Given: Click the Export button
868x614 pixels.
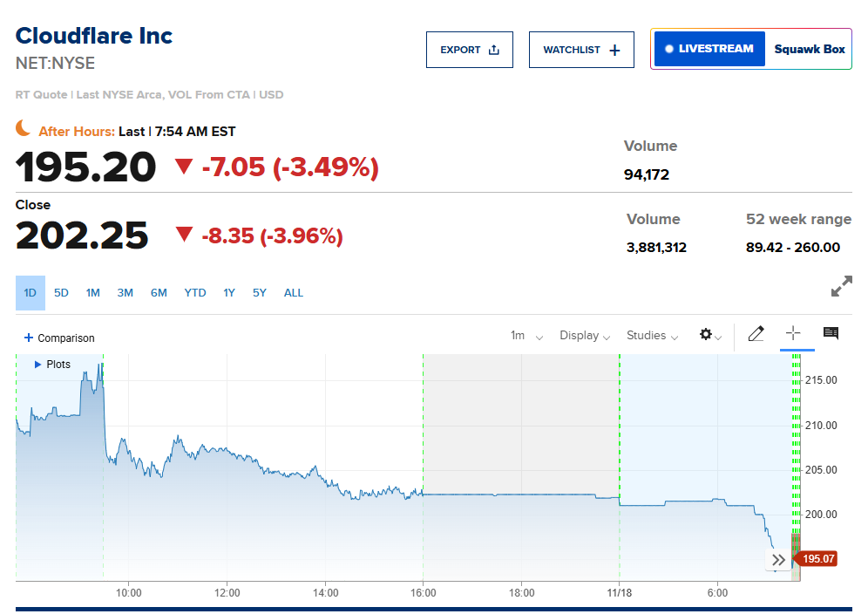Looking at the screenshot, I should (x=470, y=50).
